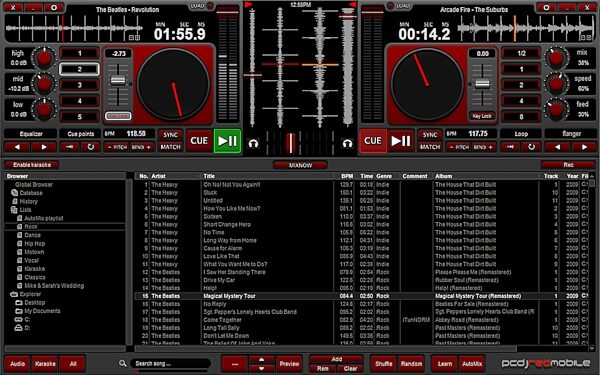Click the right deck play/pause button
The height and width of the screenshot is (375, 600).
tap(400, 141)
